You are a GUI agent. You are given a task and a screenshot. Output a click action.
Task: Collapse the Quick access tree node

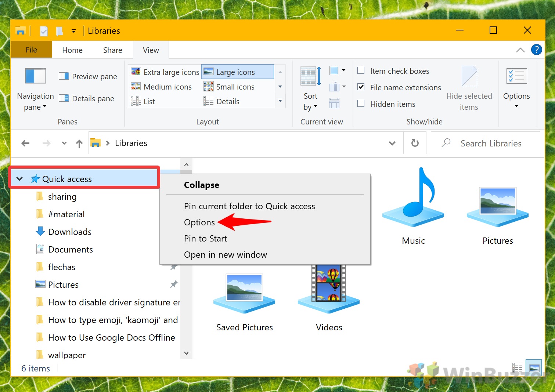click(x=20, y=179)
